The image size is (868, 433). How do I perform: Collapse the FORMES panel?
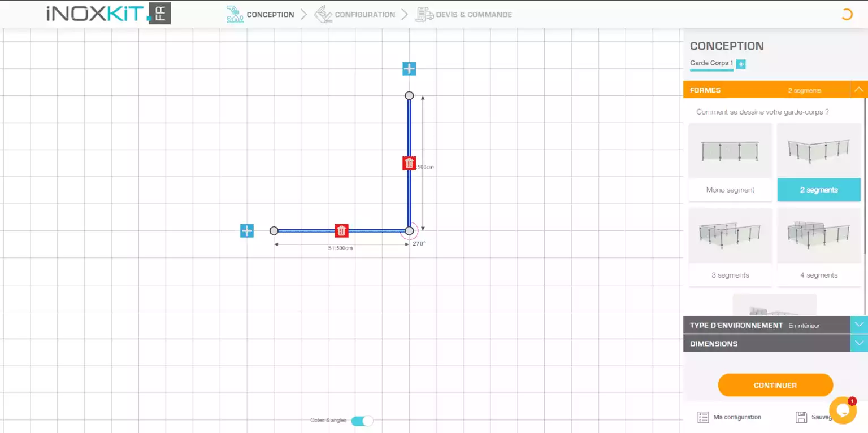(858, 89)
